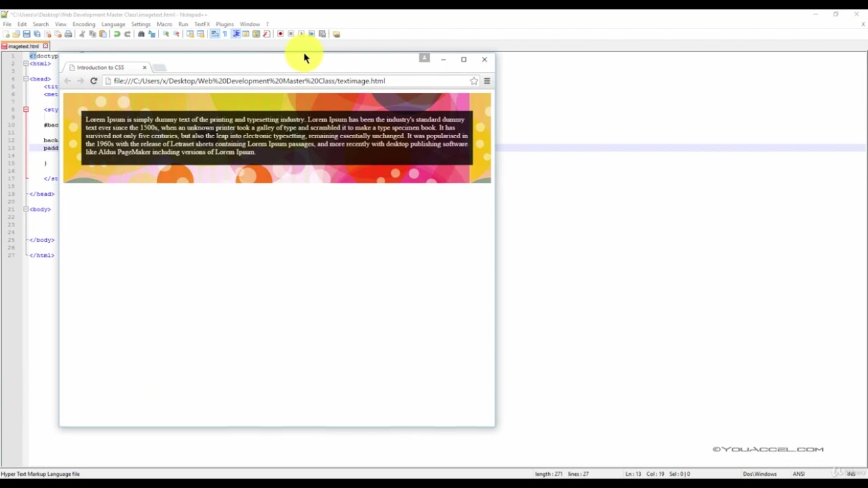The width and height of the screenshot is (868, 488).
Task: Toggle the indent guide toolbar icon
Action: tap(236, 34)
